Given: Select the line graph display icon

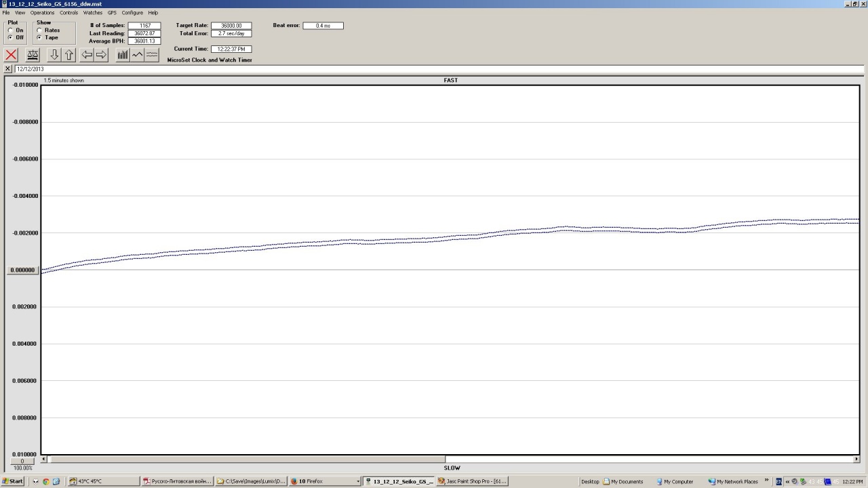Looking at the screenshot, I should (x=137, y=55).
